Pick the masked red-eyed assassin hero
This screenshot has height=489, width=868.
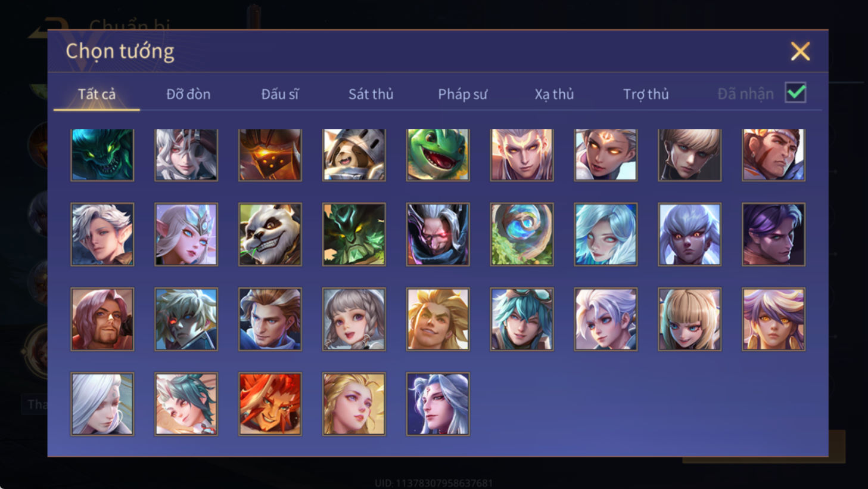tap(438, 234)
